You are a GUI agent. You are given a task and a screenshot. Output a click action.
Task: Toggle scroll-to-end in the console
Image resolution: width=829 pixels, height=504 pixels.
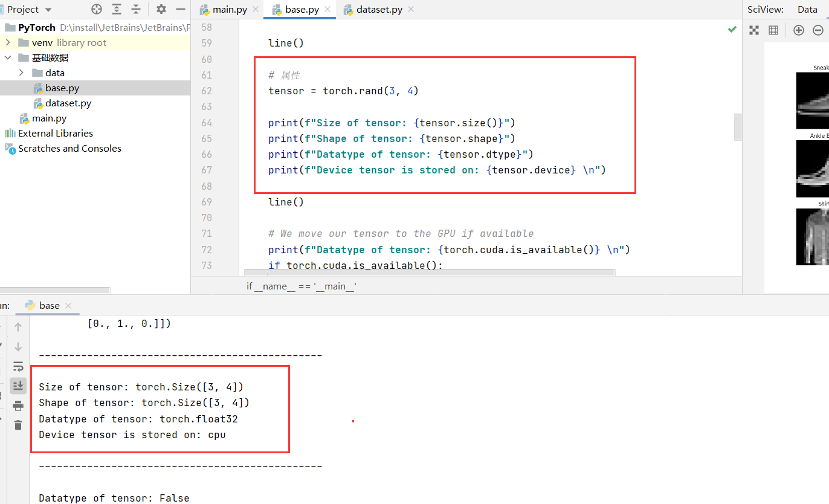click(18, 386)
